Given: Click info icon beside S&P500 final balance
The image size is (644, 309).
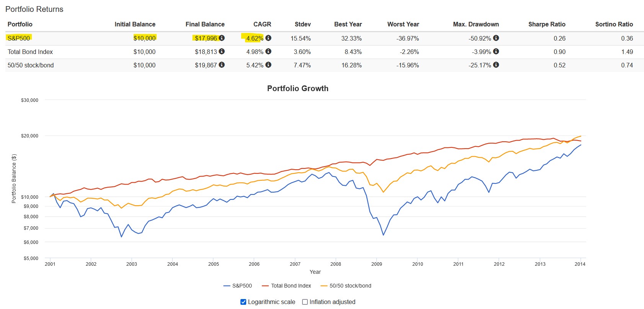Looking at the screenshot, I should (x=222, y=38).
